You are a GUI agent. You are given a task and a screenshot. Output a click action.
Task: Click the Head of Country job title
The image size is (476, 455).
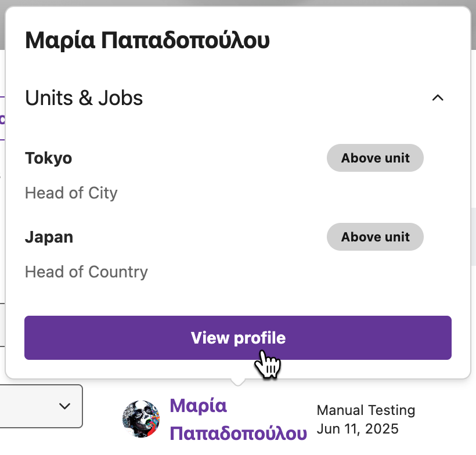(86, 272)
